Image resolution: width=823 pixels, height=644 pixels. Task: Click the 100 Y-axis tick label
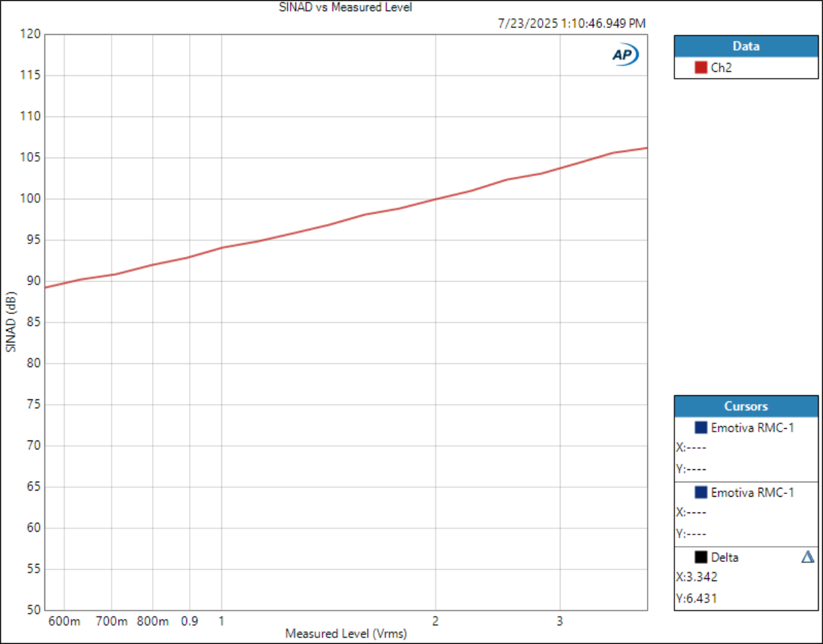(32, 199)
